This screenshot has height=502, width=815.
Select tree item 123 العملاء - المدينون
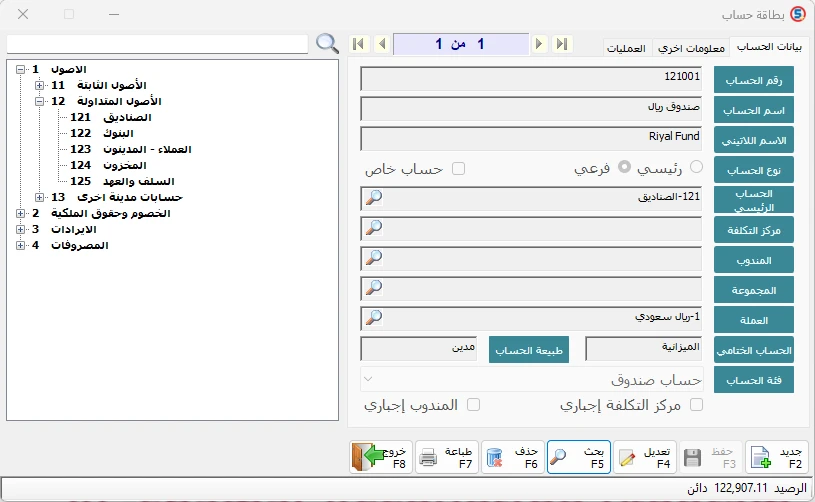click(x=130, y=150)
